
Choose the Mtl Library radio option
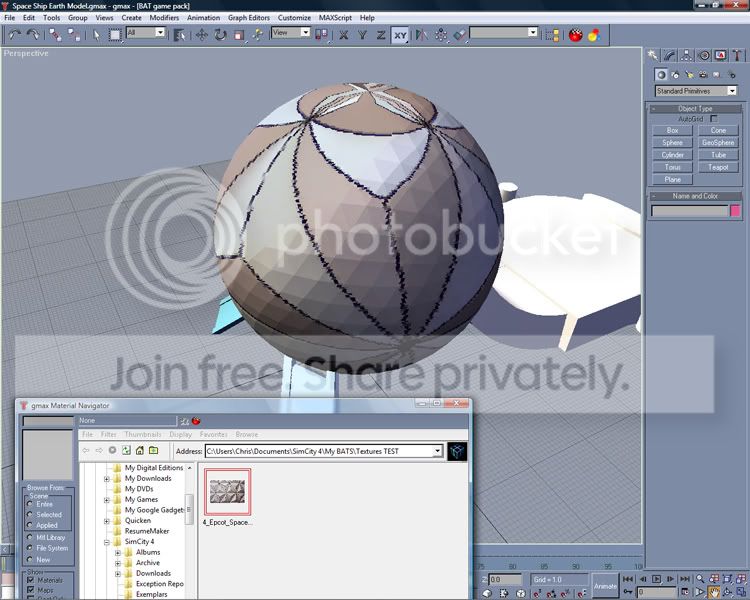coord(30,537)
